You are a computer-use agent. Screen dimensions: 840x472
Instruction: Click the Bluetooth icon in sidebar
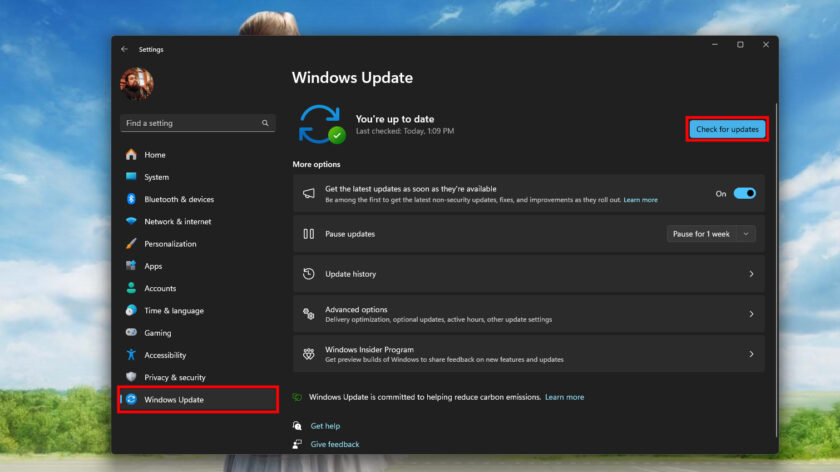(x=131, y=199)
